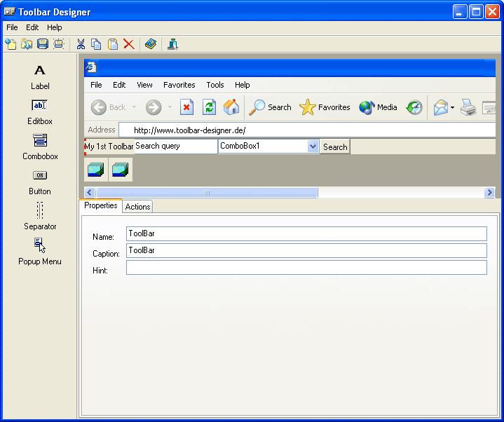The image size is (504, 422).
Task: Click the New toolbar icon
Action: point(11,44)
